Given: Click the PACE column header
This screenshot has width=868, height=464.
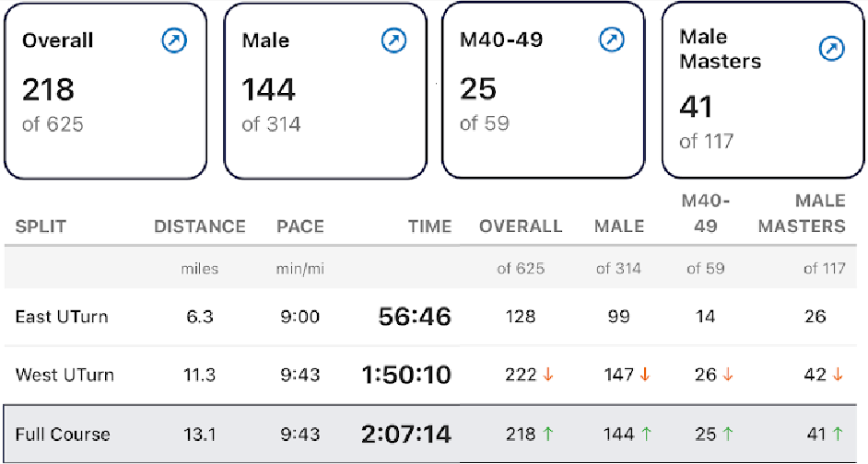Looking at the screenshot, I should pos(300,226).
